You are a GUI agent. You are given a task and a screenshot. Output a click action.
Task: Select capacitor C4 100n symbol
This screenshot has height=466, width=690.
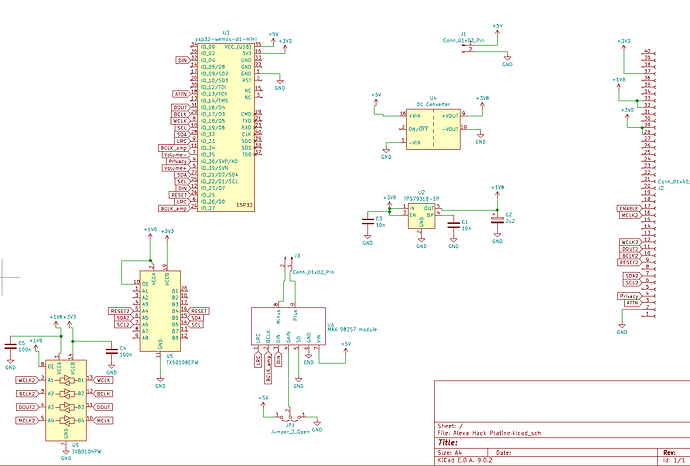tap(112, 351)
